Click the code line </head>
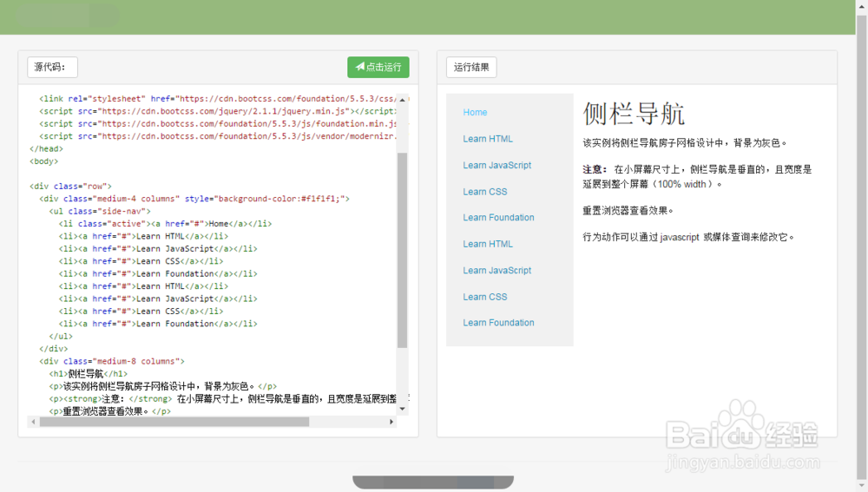Image resolution: width=868 pixels, height=492 pixels. point(47,149)
